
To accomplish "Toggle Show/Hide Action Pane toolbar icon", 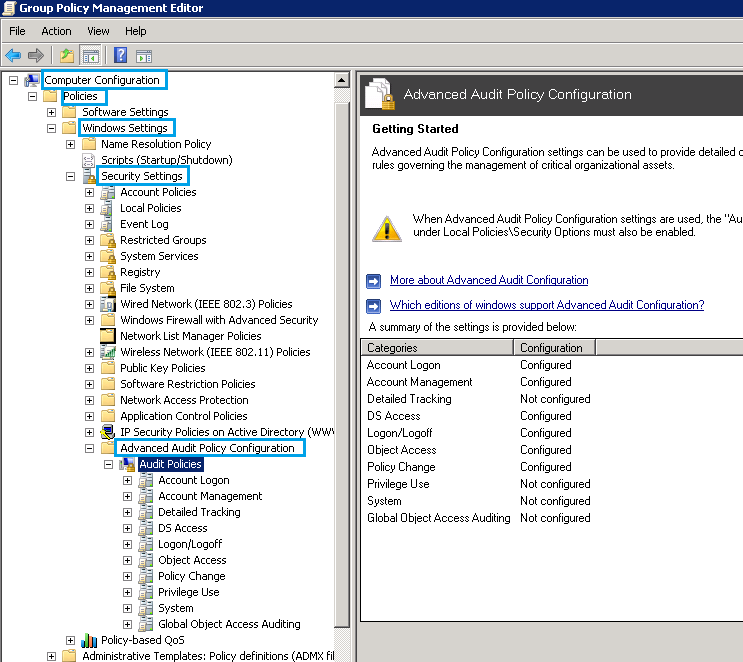I will [144, 56].
